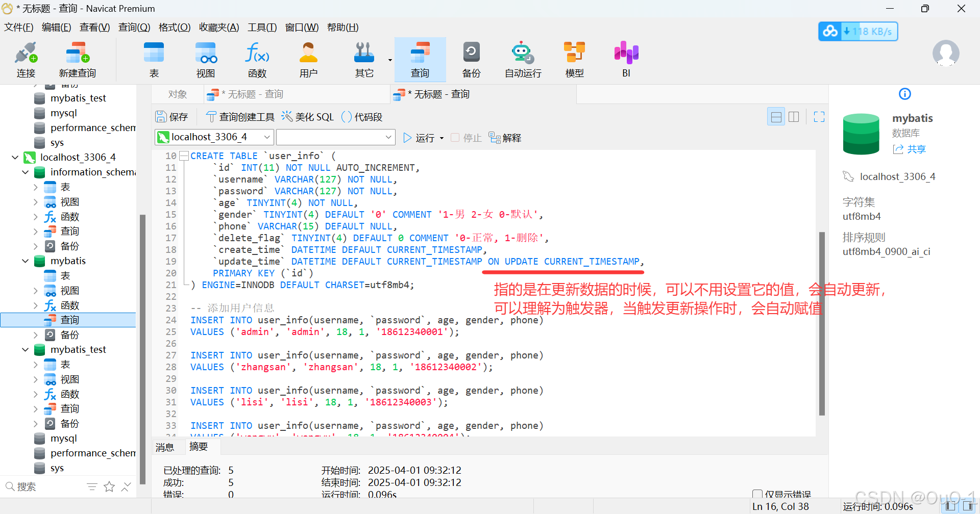980x514 pixels.
Task: Open the 自动运行 automation icon
Action: click(x=523, y=60)
